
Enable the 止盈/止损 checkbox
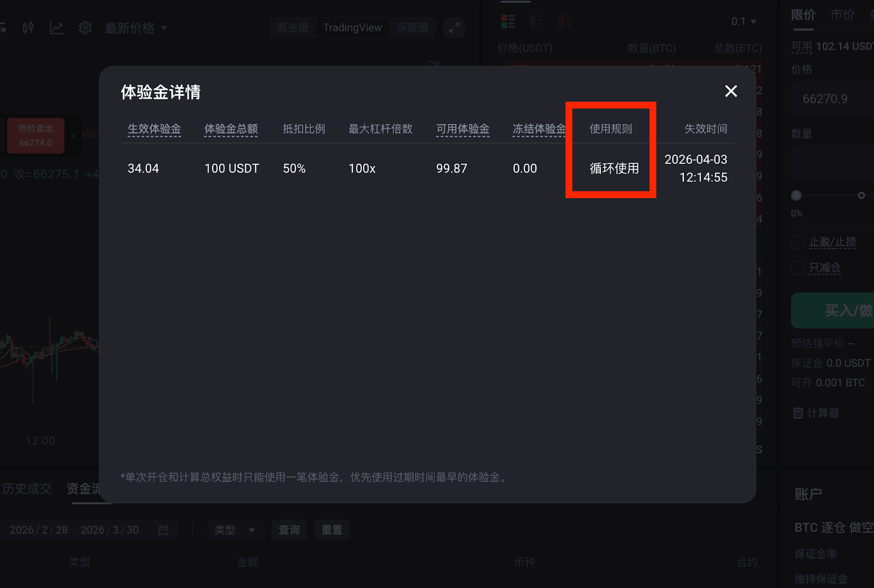[x=798, y=242]
